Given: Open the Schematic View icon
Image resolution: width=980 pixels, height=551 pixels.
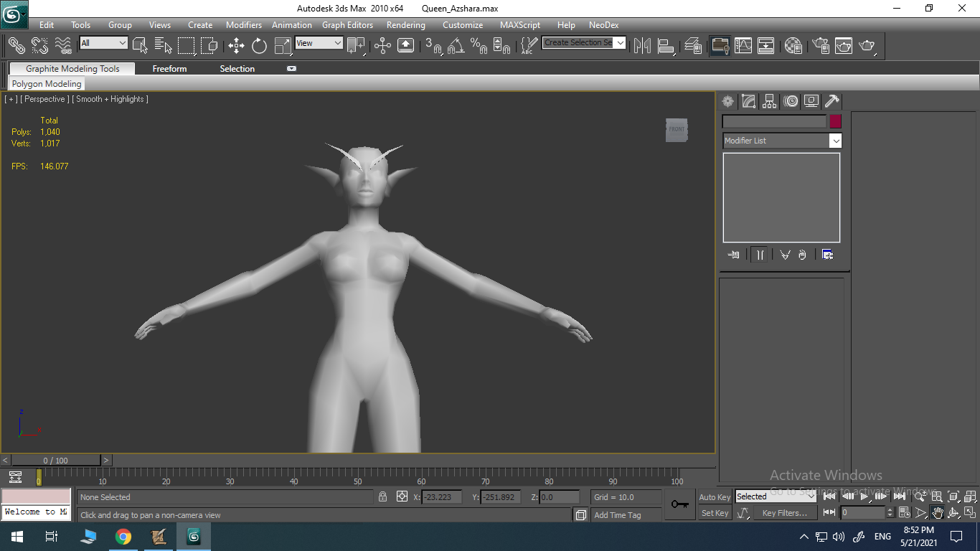Looking at the screenshot, I should click(x=766, y=46).
